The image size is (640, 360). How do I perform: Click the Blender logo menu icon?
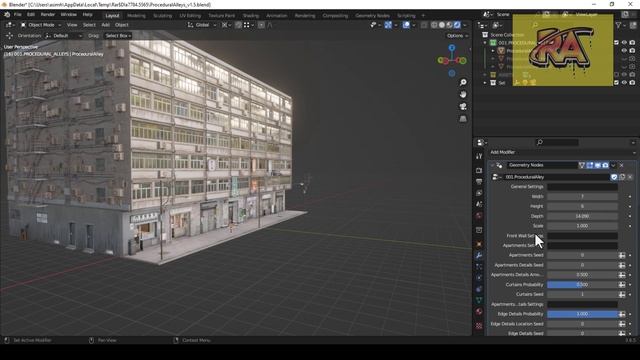click(7, 15)
